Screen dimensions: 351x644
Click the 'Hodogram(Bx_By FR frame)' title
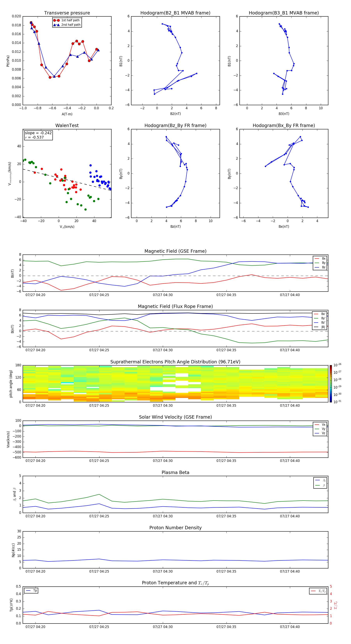(x=284, y=125)
